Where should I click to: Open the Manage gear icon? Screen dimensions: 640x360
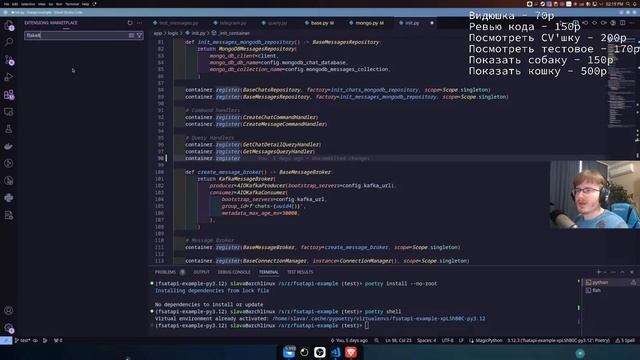[x=9, y=328]
